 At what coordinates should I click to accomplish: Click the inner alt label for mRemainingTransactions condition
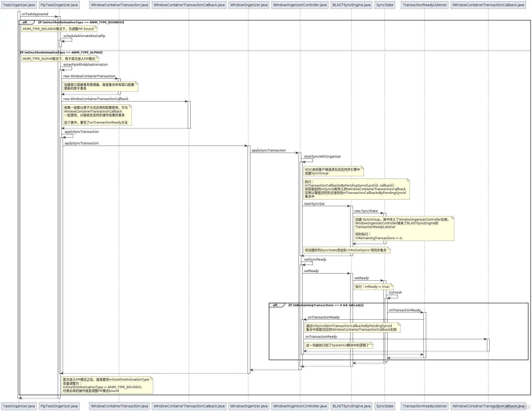point(277,305)
